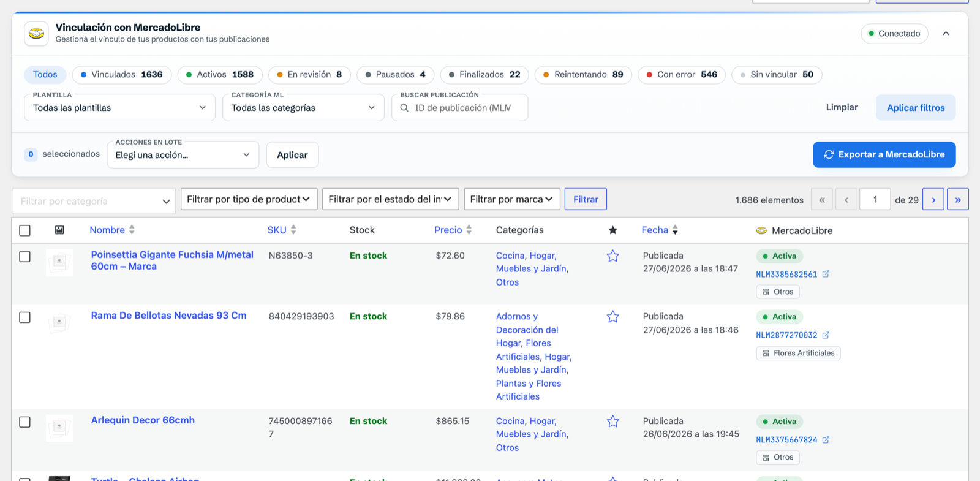This screenshot has height=481, width=980.
Task: Click the MercadoLibre handshake logo icon
Action: [x=36, y=34]
